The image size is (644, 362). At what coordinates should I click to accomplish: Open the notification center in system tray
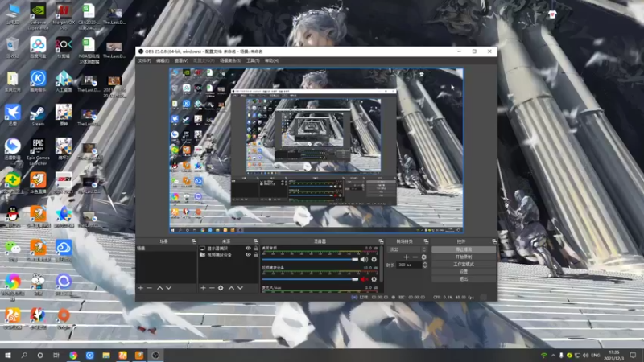pos(633,355)
